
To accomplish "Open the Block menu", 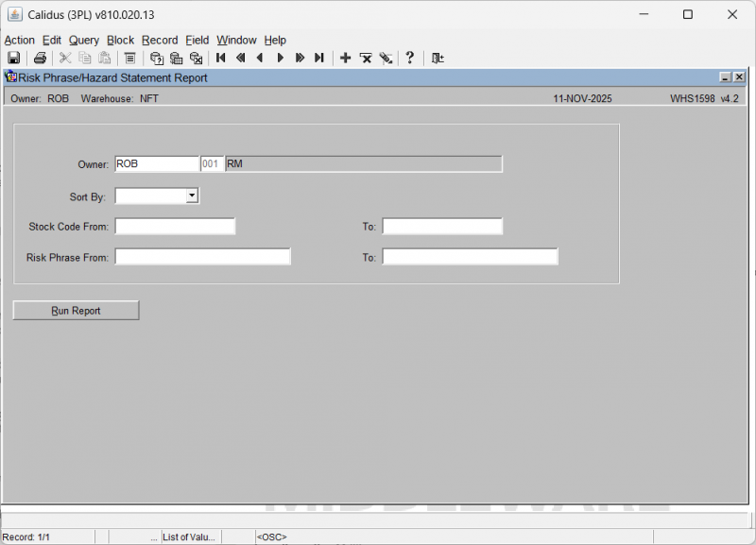I will coord(120,41).
